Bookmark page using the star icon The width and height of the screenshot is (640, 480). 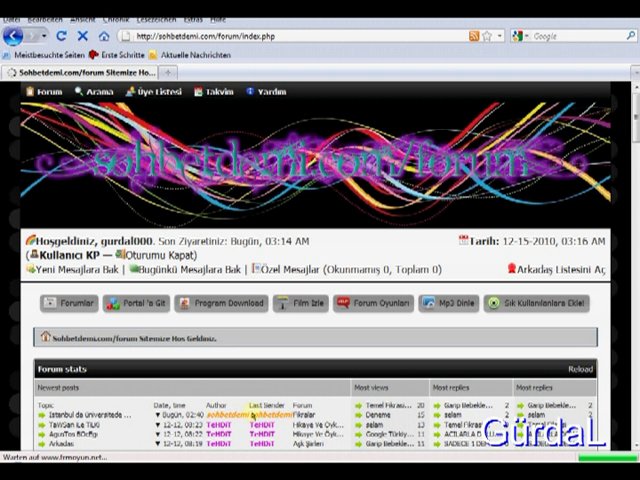[x=487, y=36]
